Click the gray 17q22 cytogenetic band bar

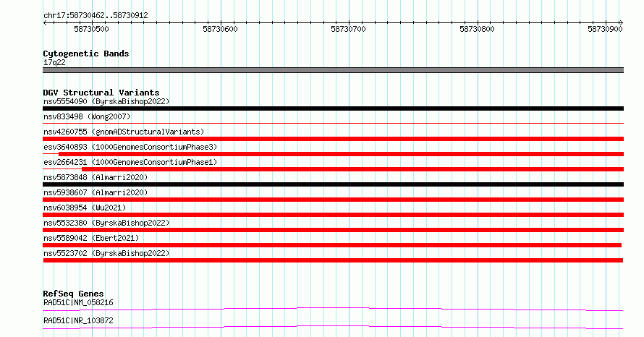coord(333,70)
